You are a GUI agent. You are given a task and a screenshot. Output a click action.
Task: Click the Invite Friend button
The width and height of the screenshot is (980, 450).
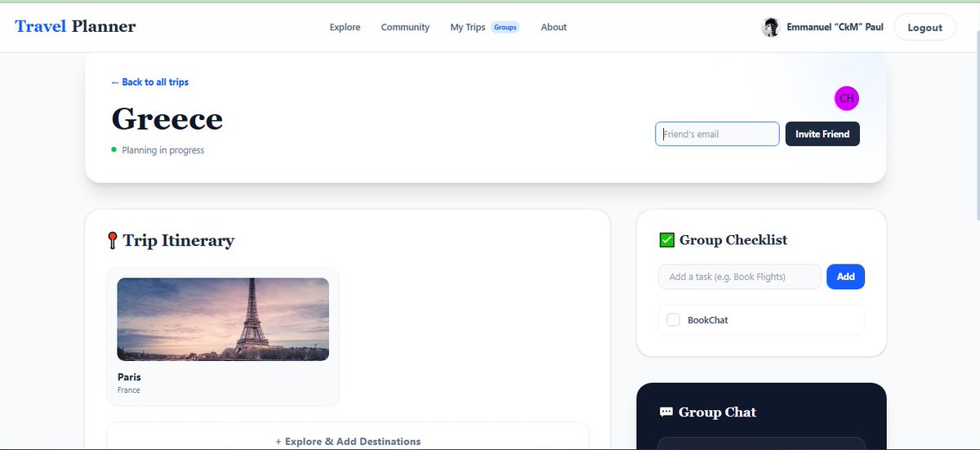[x=822, y=134]
